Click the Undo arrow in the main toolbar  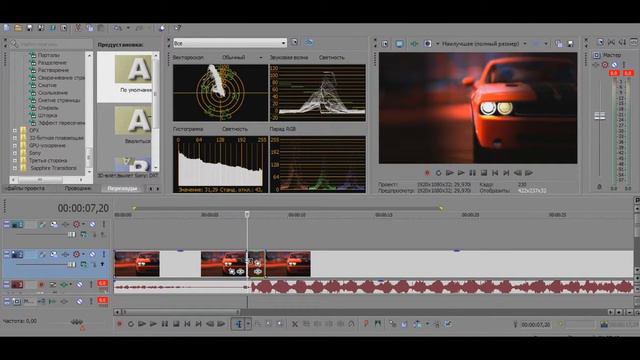point(118,28)
